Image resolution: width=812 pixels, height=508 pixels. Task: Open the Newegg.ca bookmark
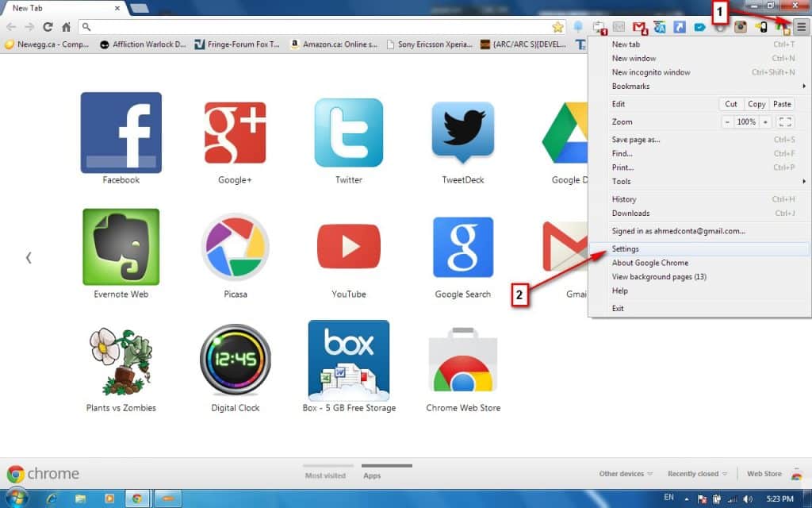pos(47,44)
